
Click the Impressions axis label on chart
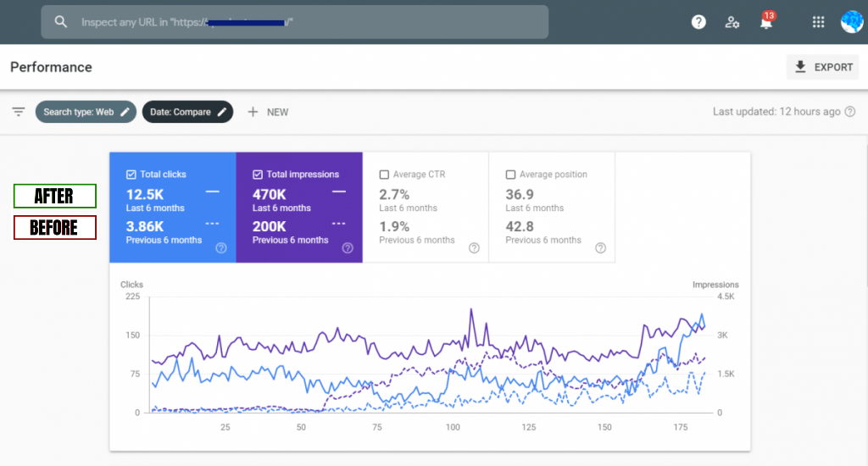pos(715,285)
